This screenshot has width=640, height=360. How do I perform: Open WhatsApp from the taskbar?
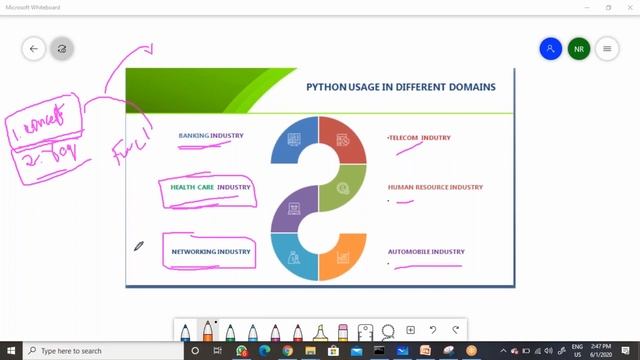[x=242, y=351]
